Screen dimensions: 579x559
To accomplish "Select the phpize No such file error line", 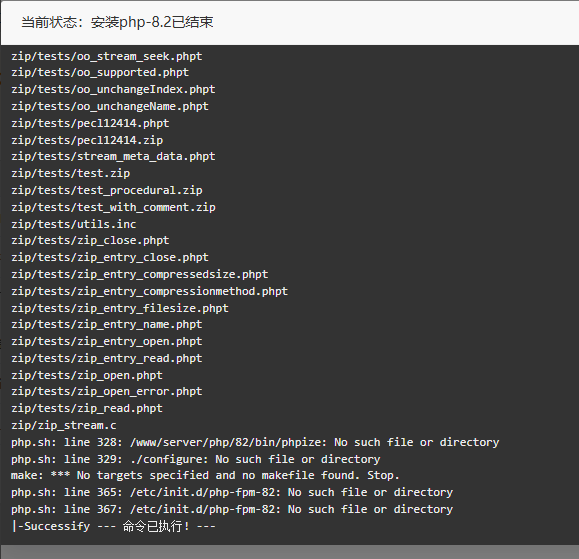I will point(255,442).
